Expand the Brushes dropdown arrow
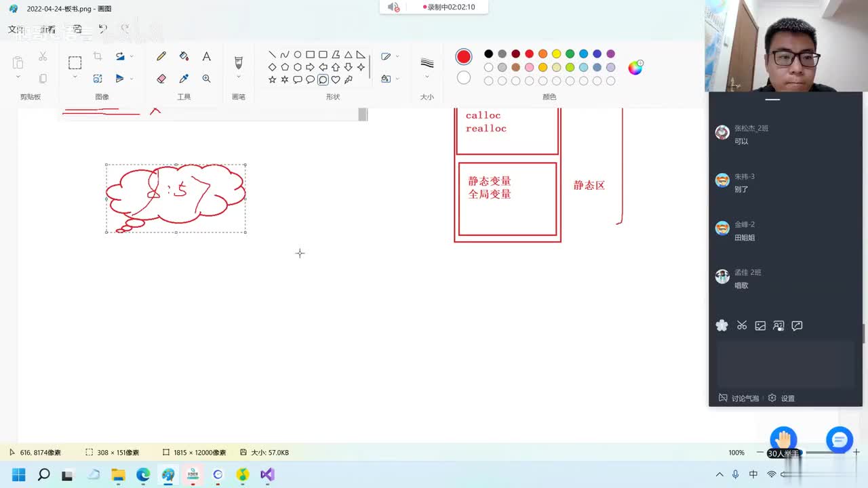This screenshot has height=488, width=868. point(238,77)
